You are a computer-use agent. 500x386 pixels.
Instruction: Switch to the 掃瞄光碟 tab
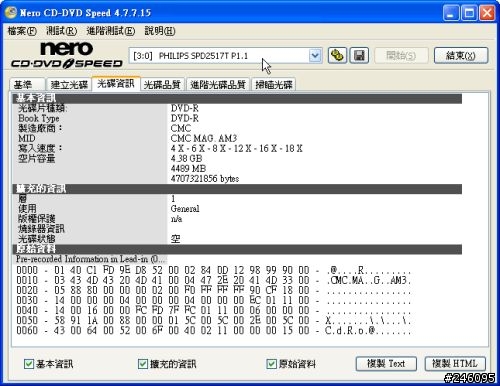(274, 84)
